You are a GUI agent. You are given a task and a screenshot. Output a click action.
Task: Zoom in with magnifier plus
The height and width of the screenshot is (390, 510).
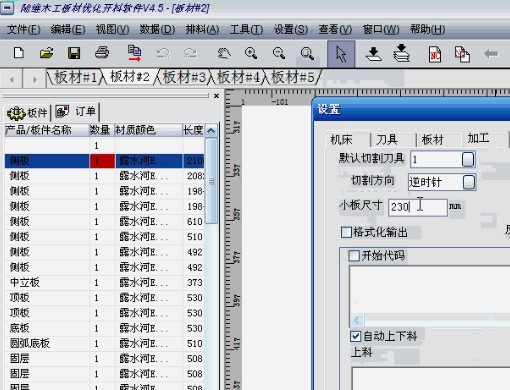[x=251, y=53]
